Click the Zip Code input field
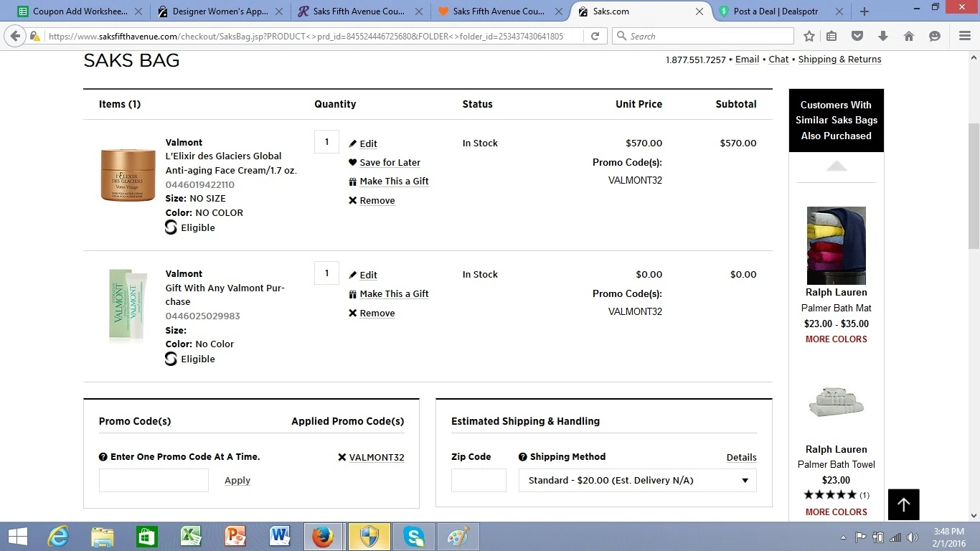The width and height of the screenshot is (980, 551). click(x=479, y=481)
